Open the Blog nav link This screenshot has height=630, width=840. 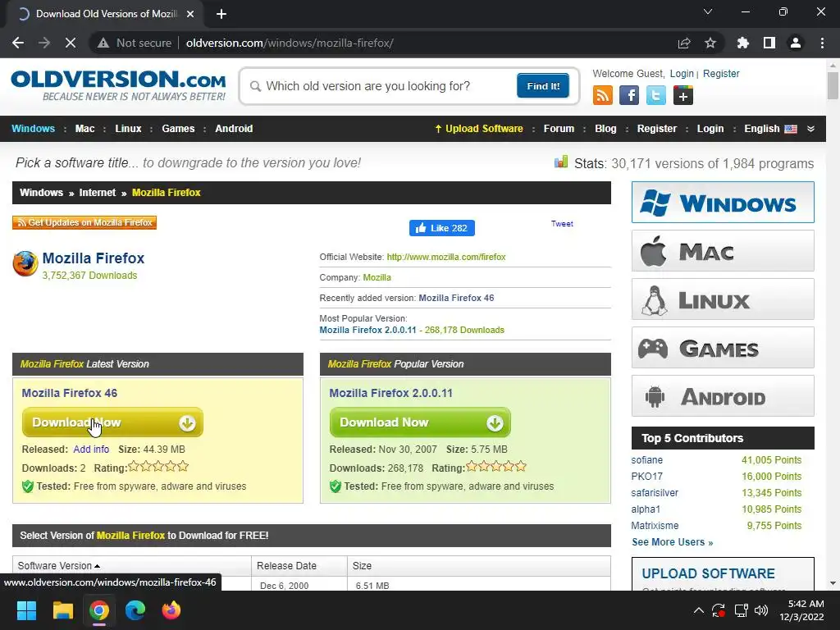pos(605,129)
